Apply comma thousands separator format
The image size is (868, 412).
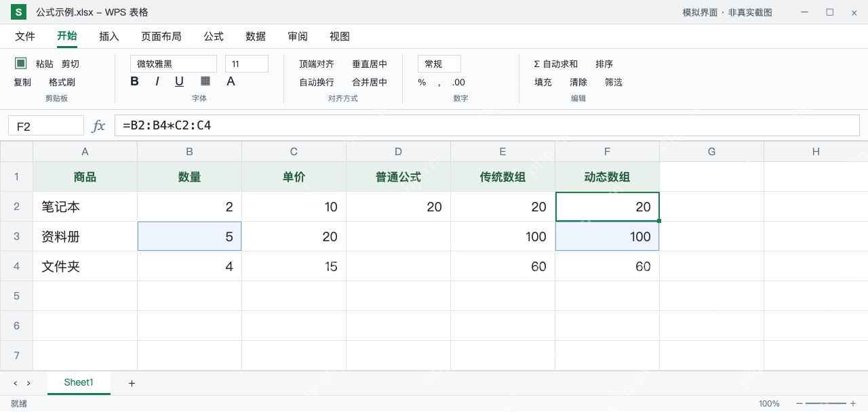point(439,82)
